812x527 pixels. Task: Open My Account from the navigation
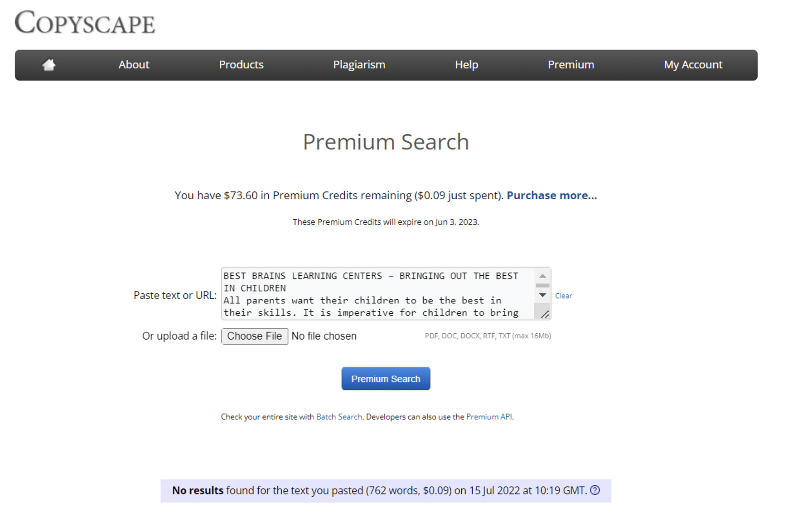(693, 65)
